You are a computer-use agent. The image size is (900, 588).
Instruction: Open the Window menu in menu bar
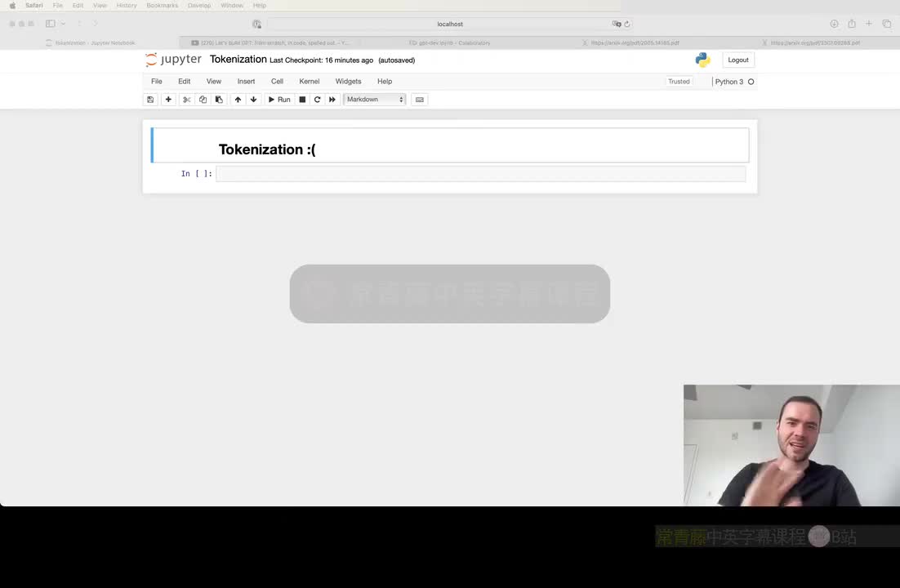232,5
